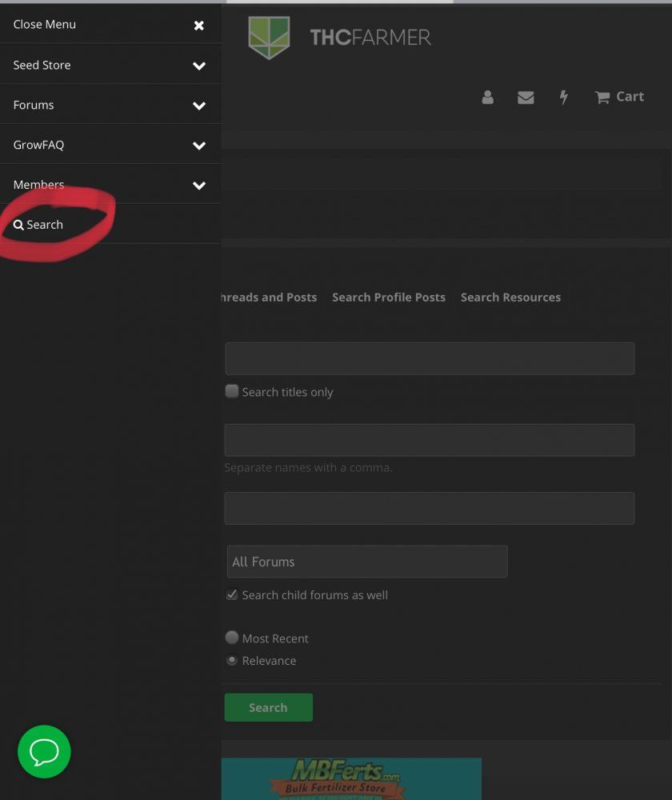Open the envelope messages icon

(526, 97)
